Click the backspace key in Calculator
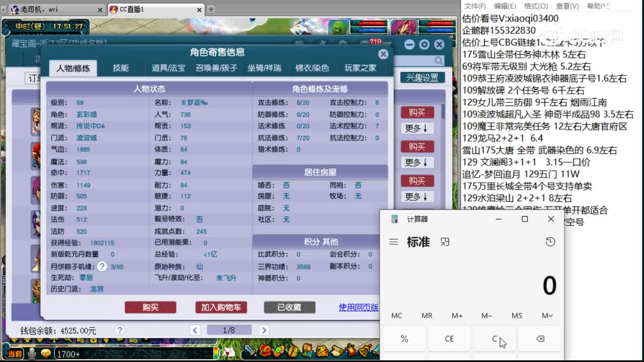Image resolution: width=644 pixels, height=362 pixels. click(540, 339)
